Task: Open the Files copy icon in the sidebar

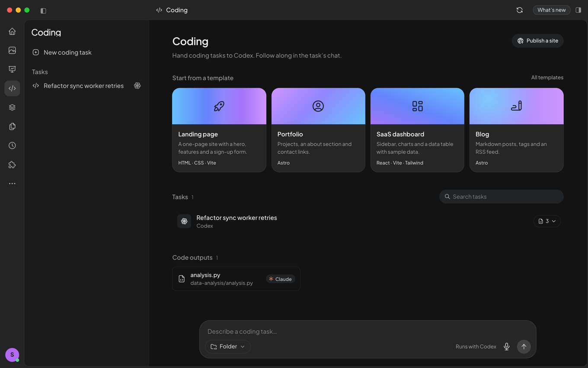Action: coord(12,126)
